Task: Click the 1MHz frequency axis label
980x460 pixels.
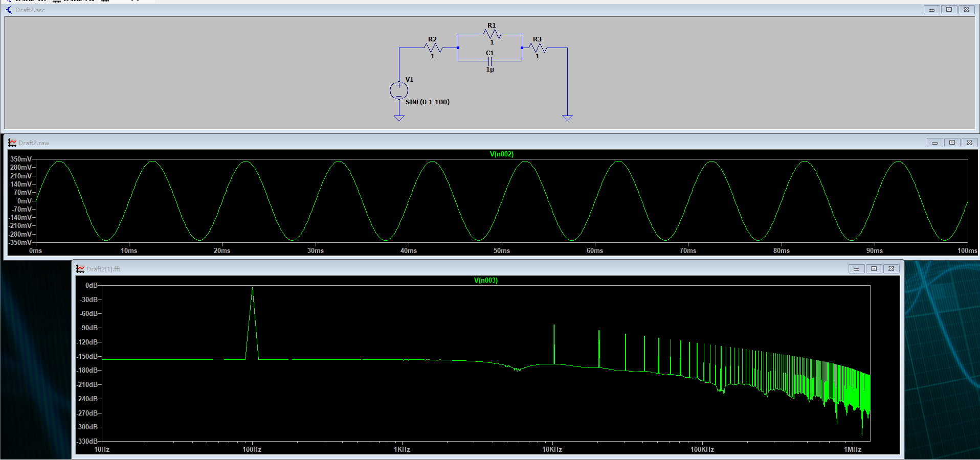Action: [853, 450]
